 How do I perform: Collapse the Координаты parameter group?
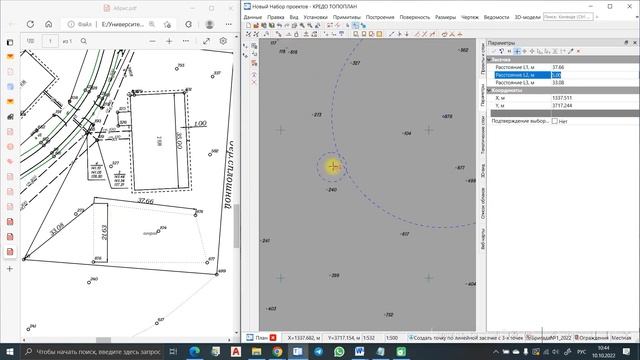click(489, 91)
